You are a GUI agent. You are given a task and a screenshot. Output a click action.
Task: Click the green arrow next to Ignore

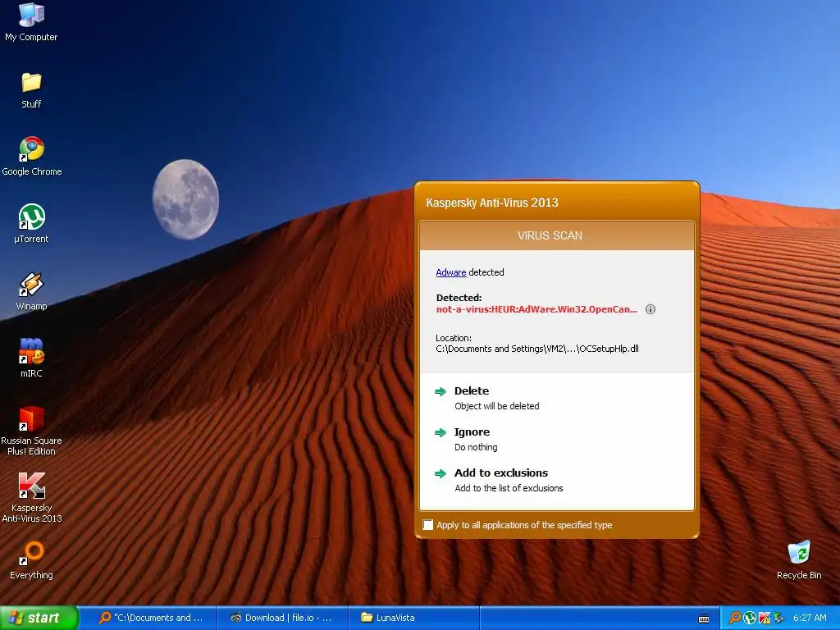pos(441,433)
